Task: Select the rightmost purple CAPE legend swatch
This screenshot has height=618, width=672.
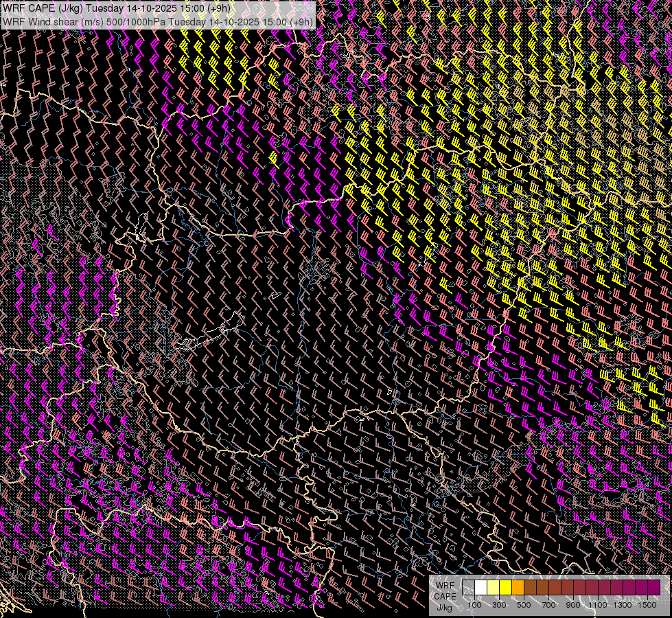Action: pos(653,587)
